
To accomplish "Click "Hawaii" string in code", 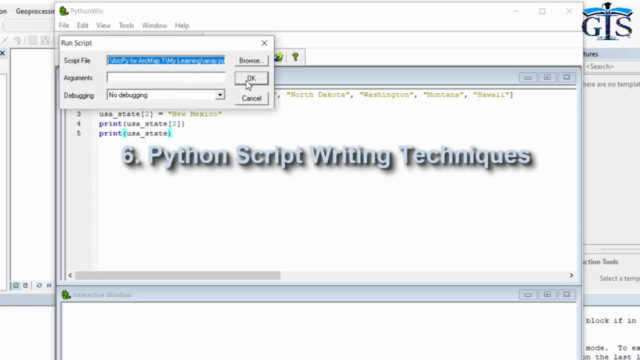I will (x=491, y=94).
